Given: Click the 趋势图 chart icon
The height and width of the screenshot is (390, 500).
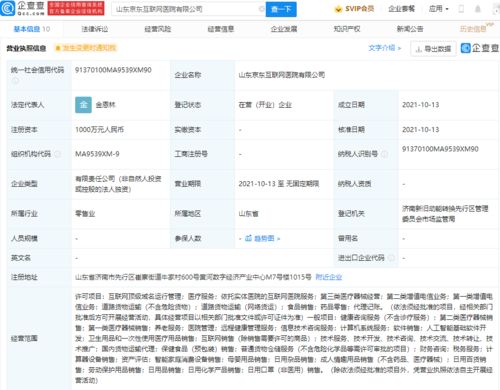Looking at the screenshot, I should click(248, 238).
